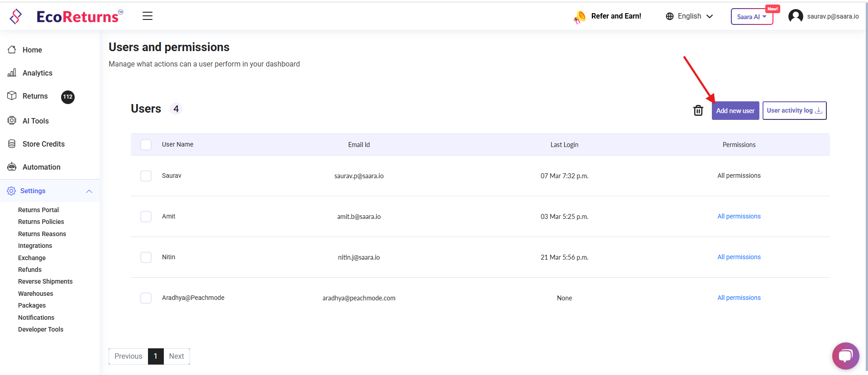Screen dimensions: 868x375
Task: Open All permissions link for Nitin
Action: [739, 257]
